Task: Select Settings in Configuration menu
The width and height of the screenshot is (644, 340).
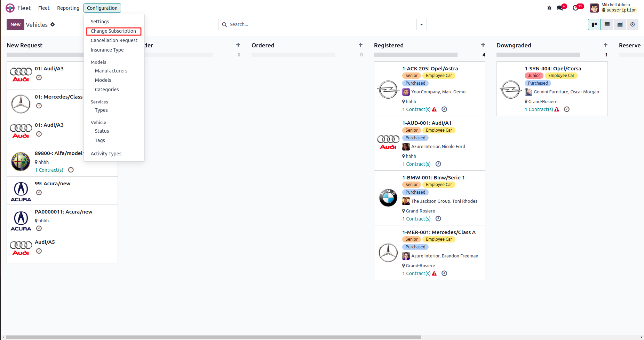Action: (100, 22)
